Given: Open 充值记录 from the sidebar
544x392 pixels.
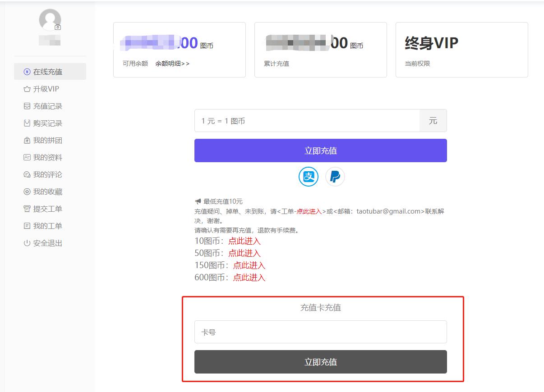Looking at the screenshot, I should (47, 106).
